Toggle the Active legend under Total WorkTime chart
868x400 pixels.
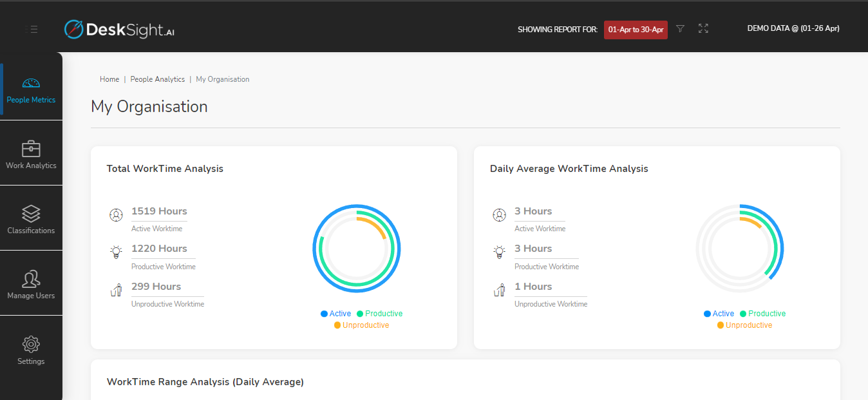(335, 313)
